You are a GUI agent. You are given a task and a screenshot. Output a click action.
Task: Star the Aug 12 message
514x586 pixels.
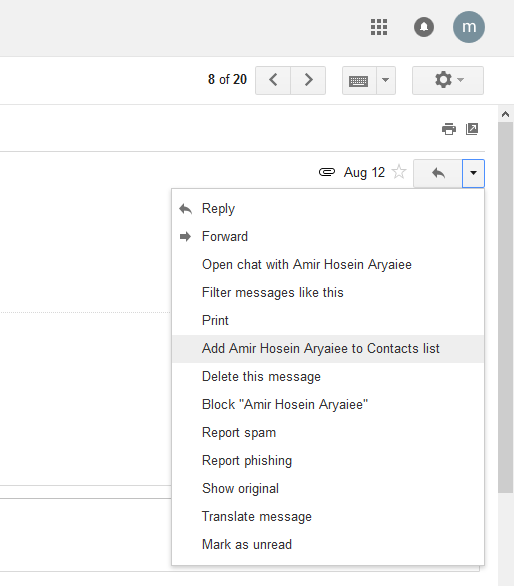399,172
